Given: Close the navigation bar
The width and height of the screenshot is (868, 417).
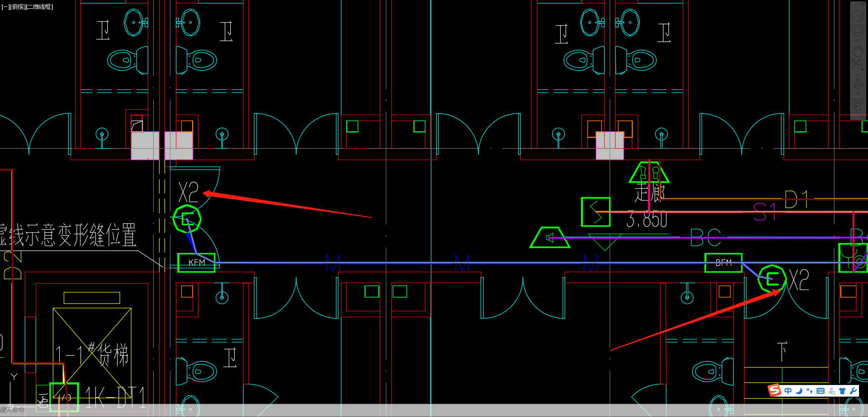Looking at the screenshot, I should (863, 4).
